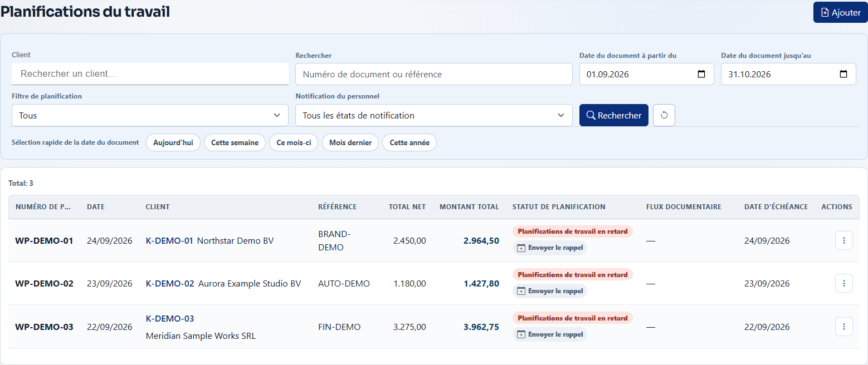Image resolution: width=868 pixels, height=365 pixels.
Task: Click the overdue status badge for WP-DEMO-03
Action: tap(573, 318)
